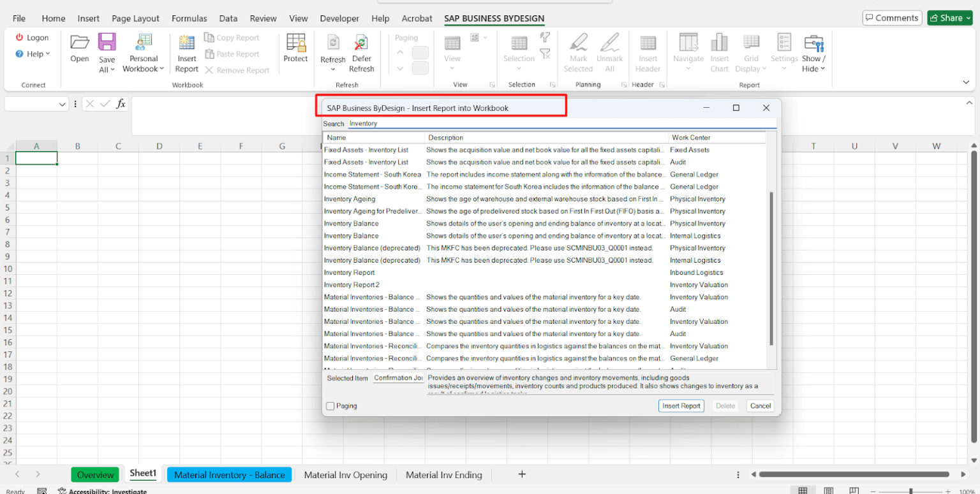Switch to the Acrobat ribbon tab
The height and width of the screenshot is (494, 980).
click(417, 18)
